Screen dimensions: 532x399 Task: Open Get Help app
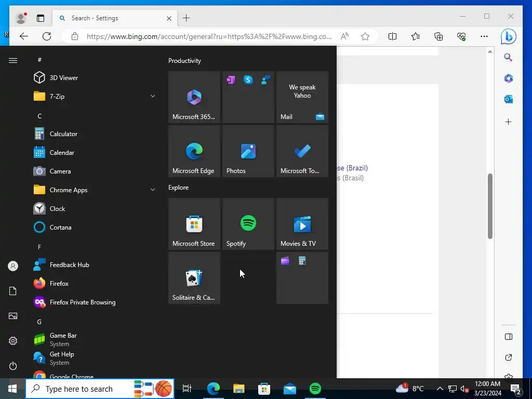[95, 358]
